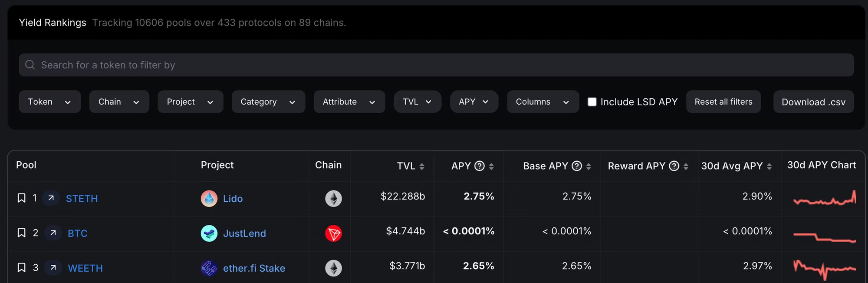
Task: Click the Download .csv button
Action: point(813,102)
